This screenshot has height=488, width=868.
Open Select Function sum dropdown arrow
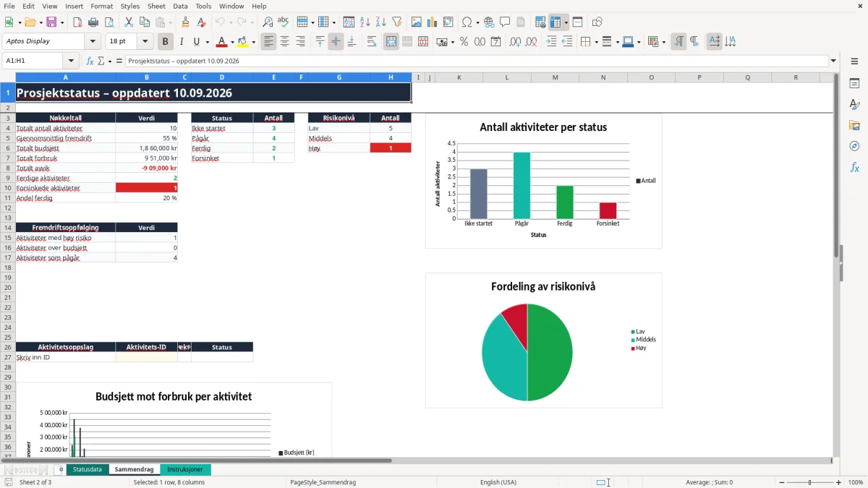point(110,61)
